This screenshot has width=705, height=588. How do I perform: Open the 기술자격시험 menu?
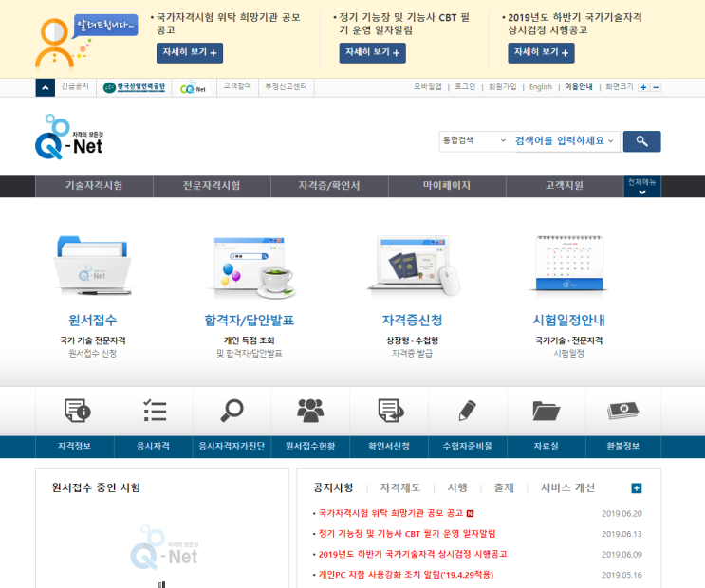[x=94, y=186]
